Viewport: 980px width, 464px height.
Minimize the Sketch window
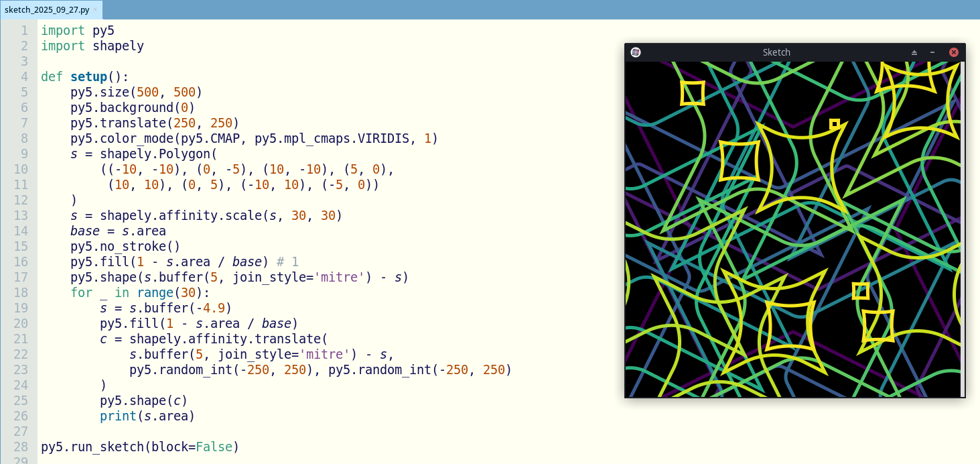pyautogui.click(x=932, y=52)
